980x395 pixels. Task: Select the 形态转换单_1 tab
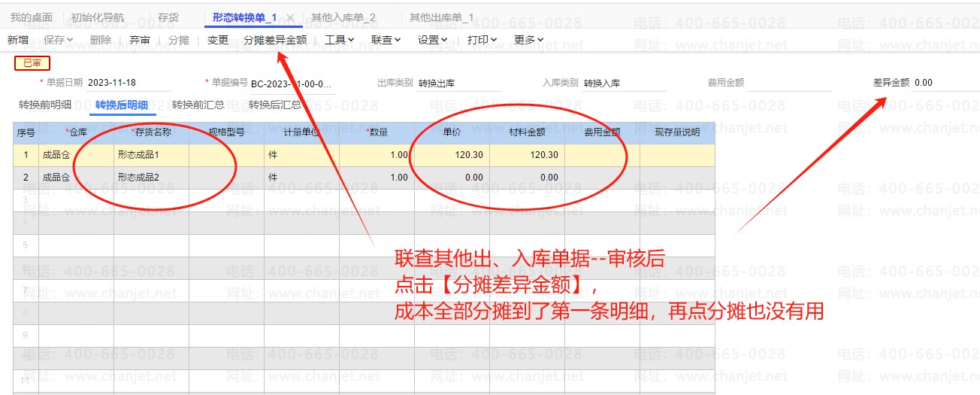(x=245, y=17)
